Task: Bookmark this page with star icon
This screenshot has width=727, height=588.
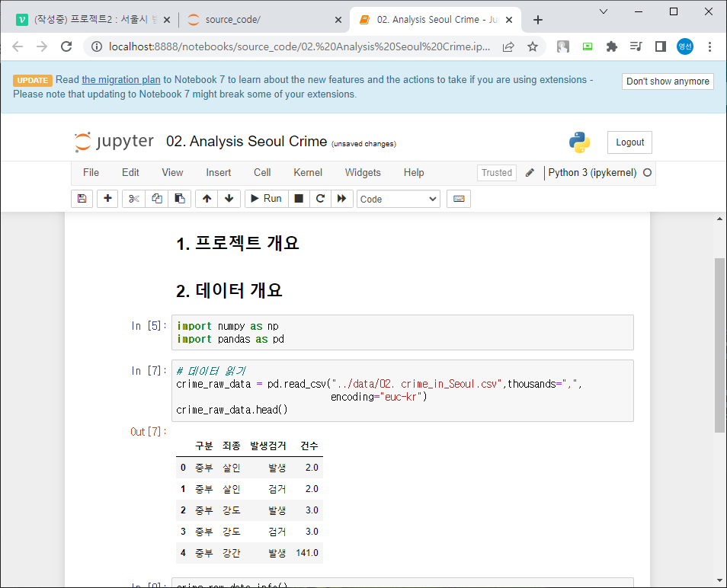Action: 533,46
